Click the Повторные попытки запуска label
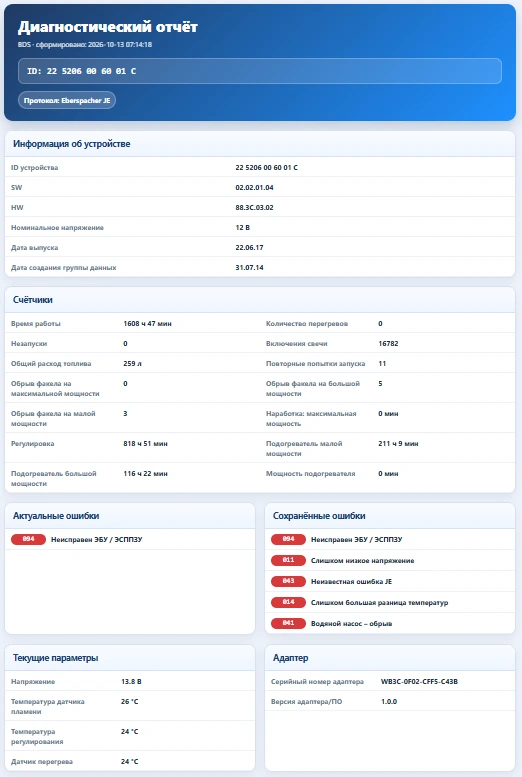522x777 pixels. tap(315, 363)
